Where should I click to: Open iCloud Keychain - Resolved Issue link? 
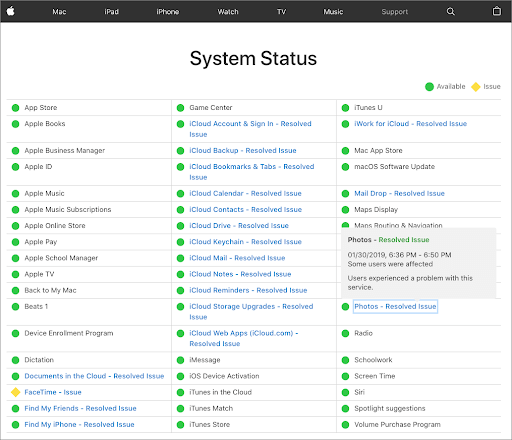click(x=245, y=242)
